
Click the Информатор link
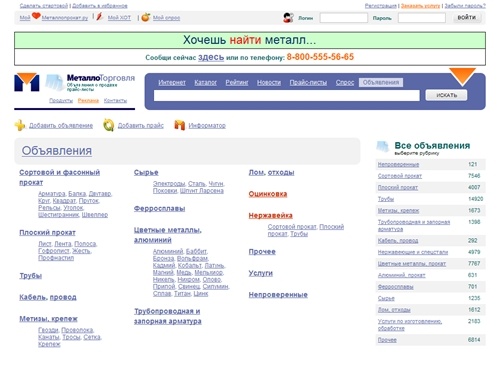point(207,126)
